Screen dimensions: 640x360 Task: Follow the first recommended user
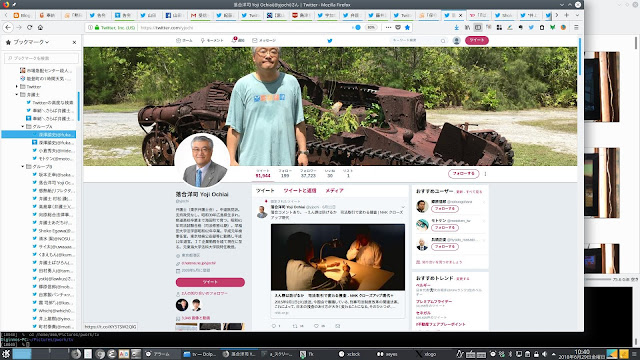click(x=444, y=209)
